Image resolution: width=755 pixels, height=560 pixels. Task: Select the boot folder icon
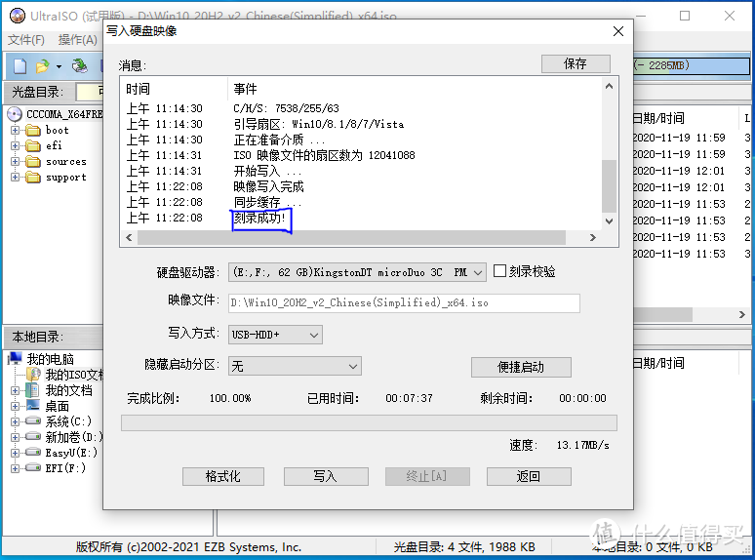tap(33, 130)
